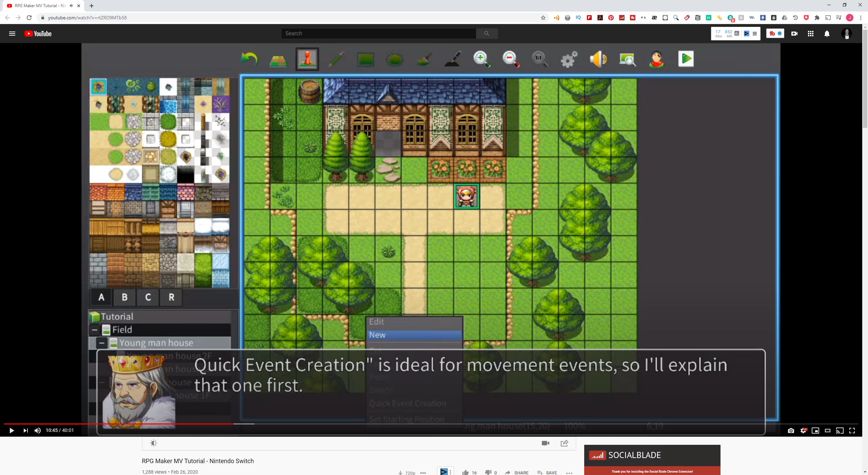The image size is (868, 475).
Task: Select the event mode chess-piece icon
Action: coord(307,59)
